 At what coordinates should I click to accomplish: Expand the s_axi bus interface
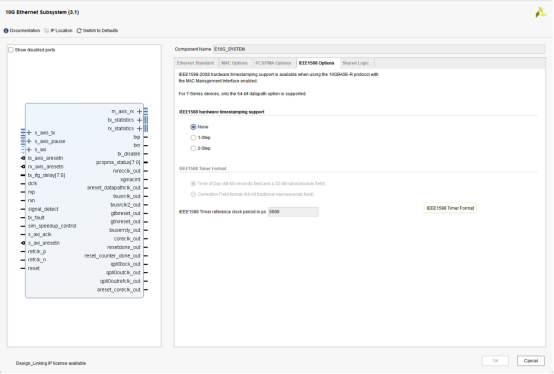(x=29, y=150)
